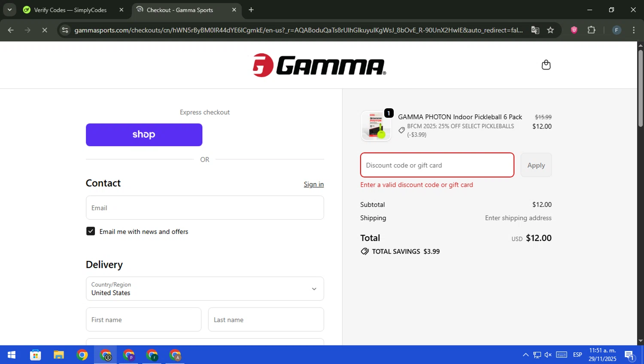Open the translate page icon
The image size is (644, 364).
535,30
